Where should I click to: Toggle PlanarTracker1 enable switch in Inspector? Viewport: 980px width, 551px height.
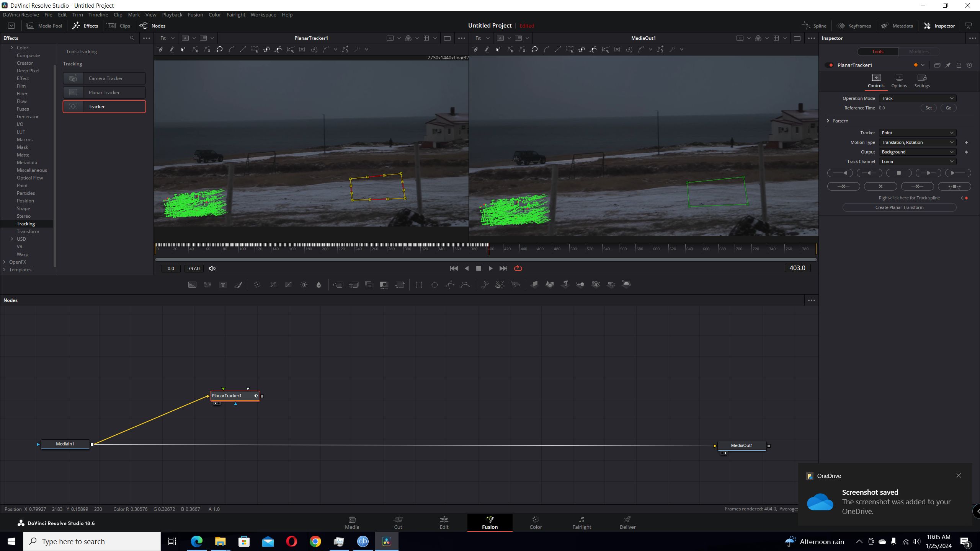(x=830, y=65)
